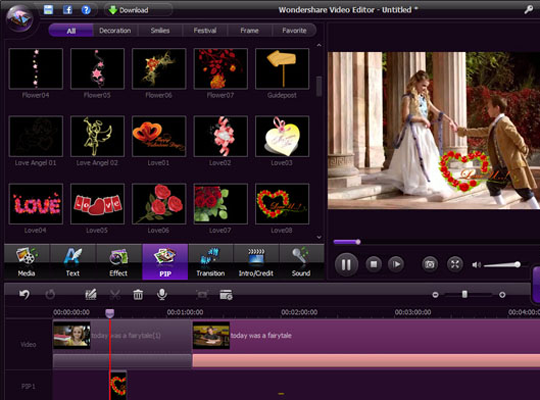
Task: Save project using floppy disk icon
Action: tap(49, 10)
